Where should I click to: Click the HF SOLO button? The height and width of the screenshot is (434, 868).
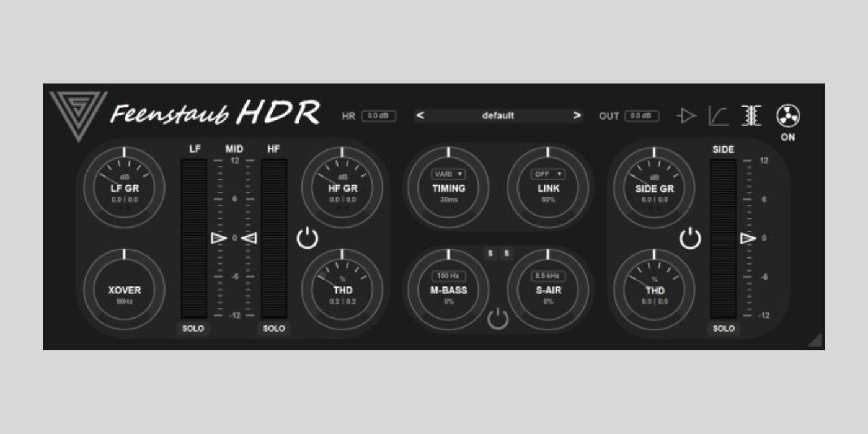point(274,329)
